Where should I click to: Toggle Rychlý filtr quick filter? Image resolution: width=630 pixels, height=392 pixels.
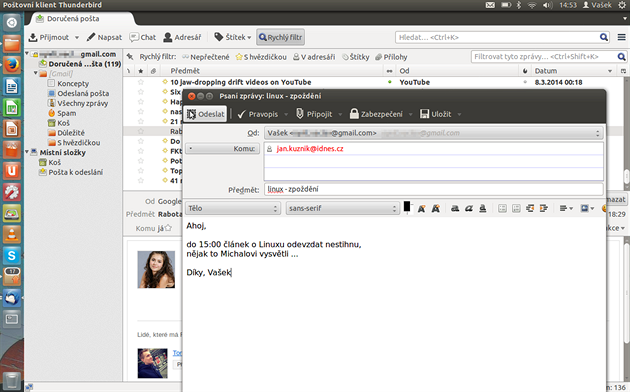[280, 37]
